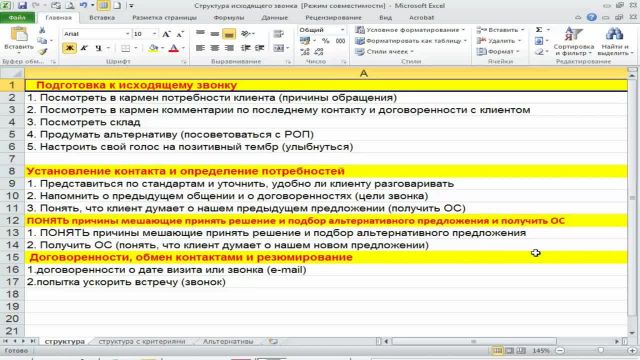This screenshot has width=640, height=360.
Task: Toggle top vertical alignment
Action: tap(200, 34)
